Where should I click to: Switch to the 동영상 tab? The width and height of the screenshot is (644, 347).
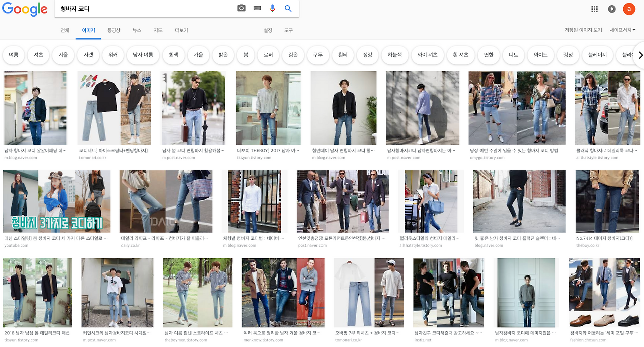[x=114, y=30]
